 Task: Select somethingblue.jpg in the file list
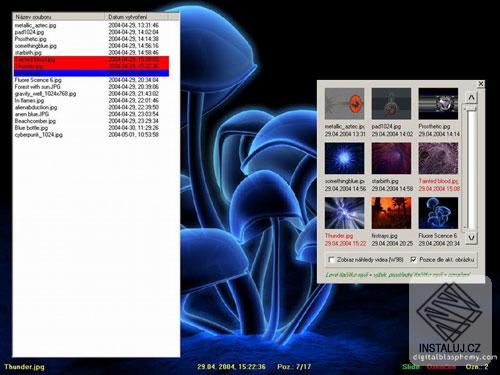pyautogui.click(x=91, y=46)
